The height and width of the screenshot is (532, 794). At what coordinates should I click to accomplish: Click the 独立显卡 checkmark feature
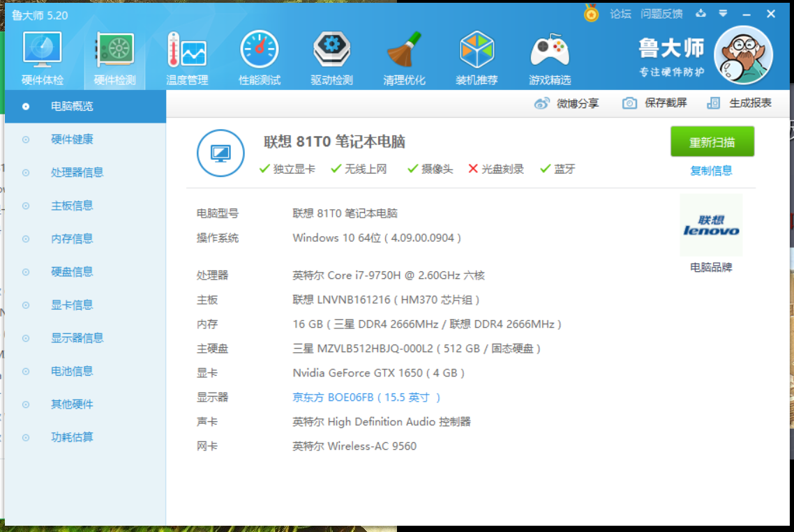click(x=287, y=169)
